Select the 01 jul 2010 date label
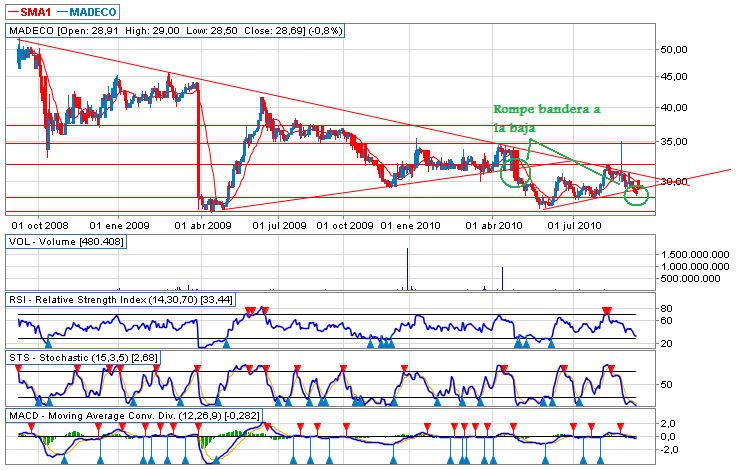 (x=574, y=225)
